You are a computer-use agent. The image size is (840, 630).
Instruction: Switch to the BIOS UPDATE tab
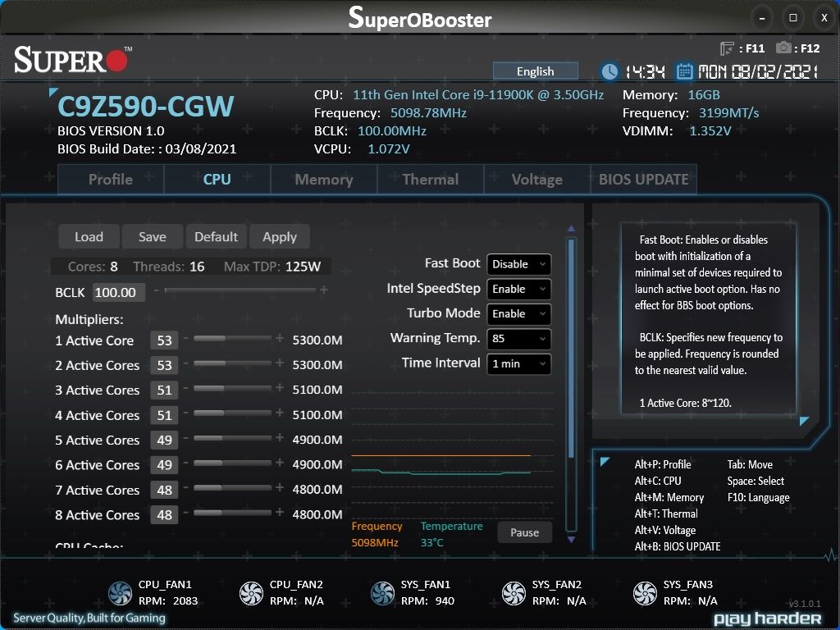point(643,180)
